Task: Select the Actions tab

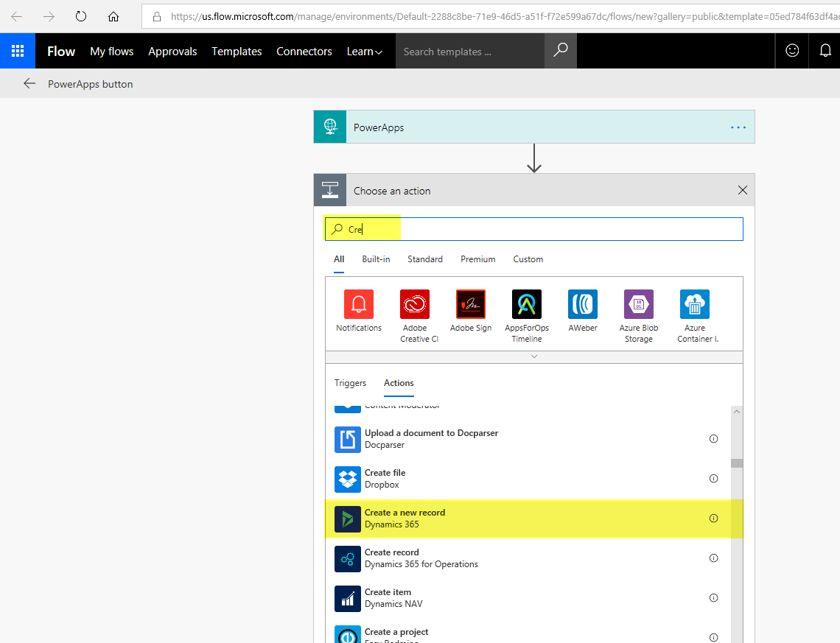Action: click(399, 383)
